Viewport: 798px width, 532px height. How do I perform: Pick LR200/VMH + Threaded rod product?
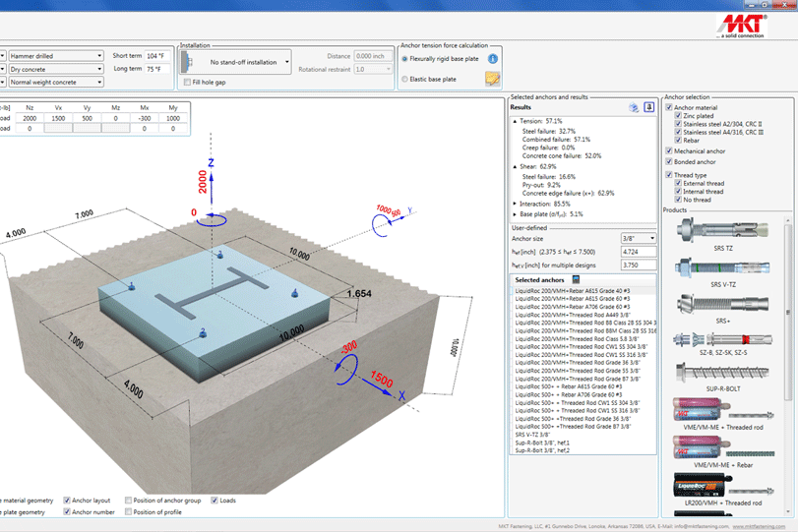click(x=722, y=489)
